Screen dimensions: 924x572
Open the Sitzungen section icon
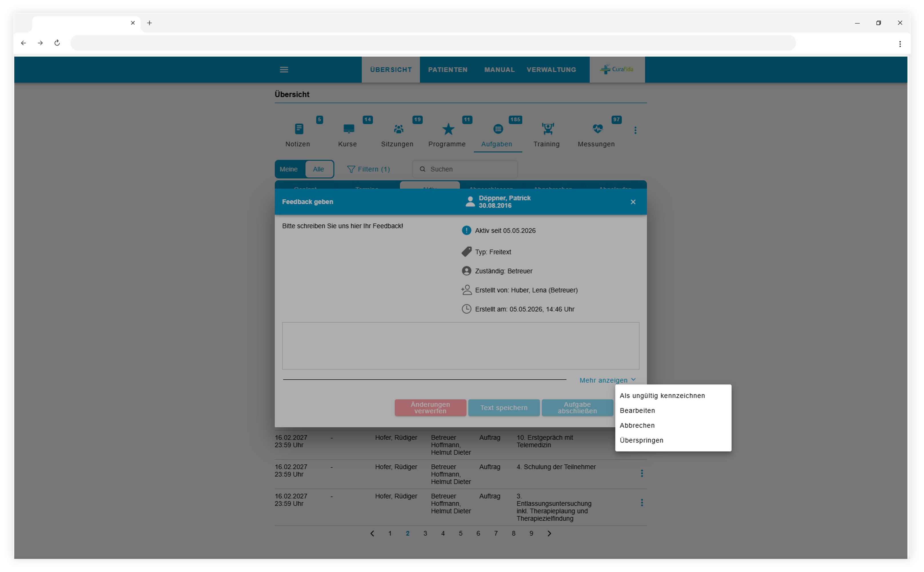coord(398,129)
